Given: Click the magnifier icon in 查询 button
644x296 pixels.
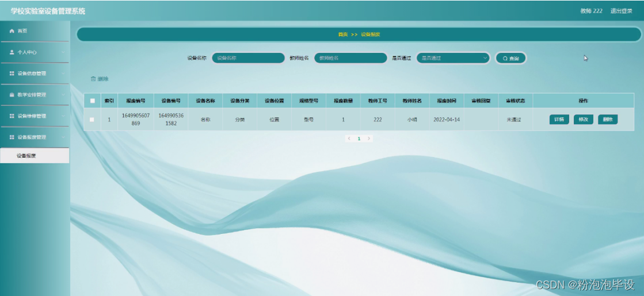Looking at the screenshot, I should coord(505,58).
